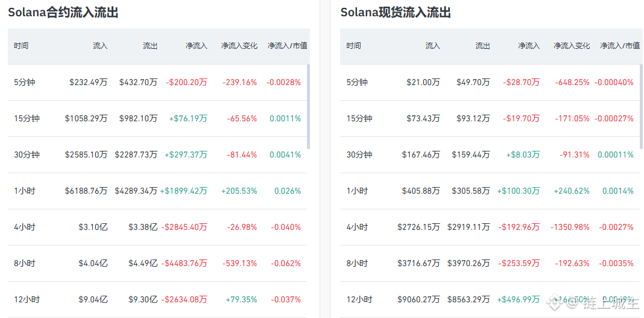Click the Solana现货流入流出 heading
The width and height of the screenshot is (644, 318).
tap(396, 12)
